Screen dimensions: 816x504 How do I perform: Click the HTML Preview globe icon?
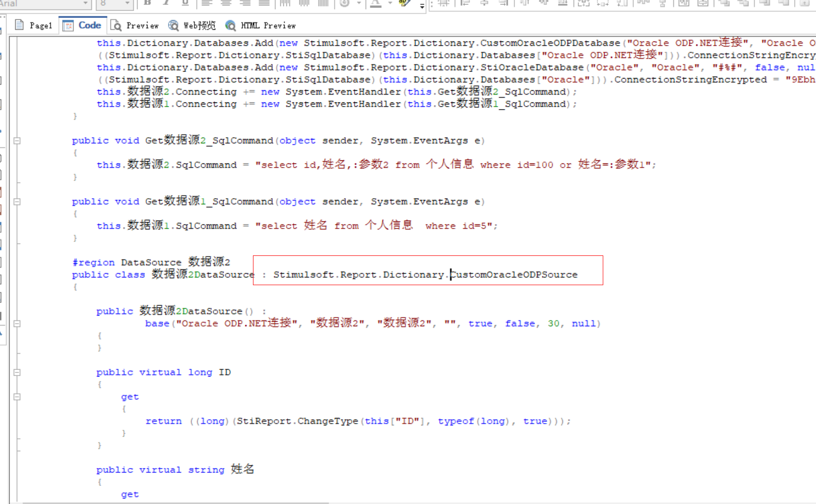click(x=230, y=26)
